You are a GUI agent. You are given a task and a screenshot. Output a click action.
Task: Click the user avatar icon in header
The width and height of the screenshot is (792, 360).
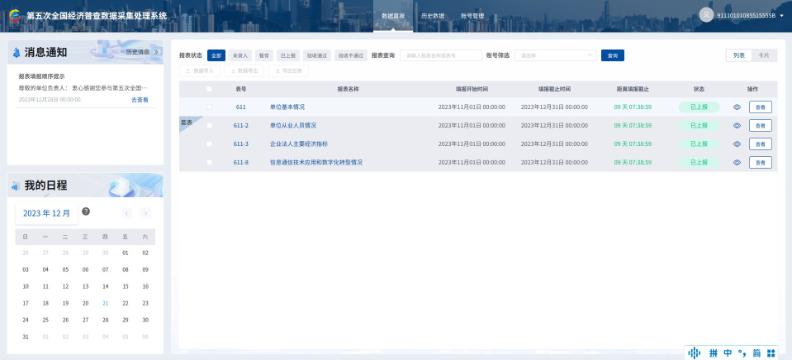tap(706, 15)
